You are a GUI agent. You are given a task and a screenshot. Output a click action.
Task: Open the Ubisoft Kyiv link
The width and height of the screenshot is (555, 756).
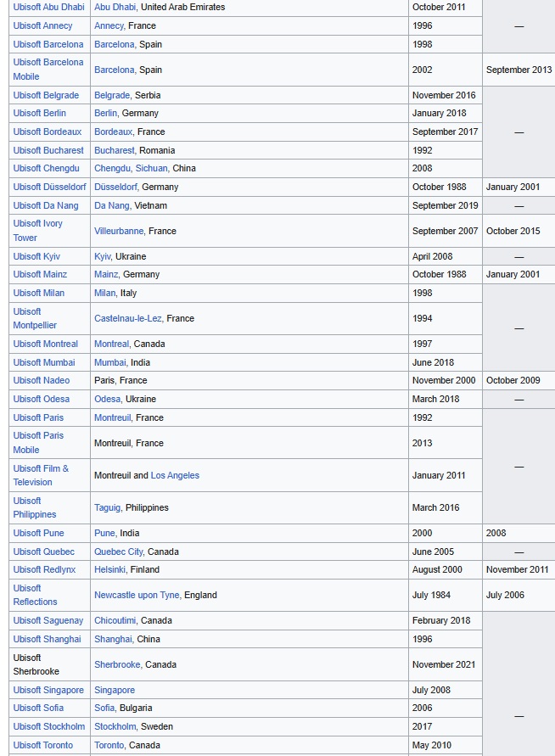click(x=36, y=256)
